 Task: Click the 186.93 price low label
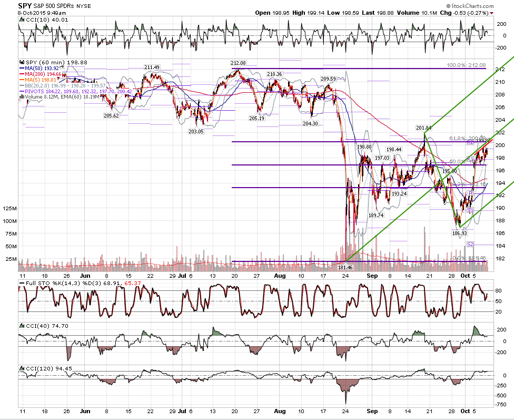(460, 233)
